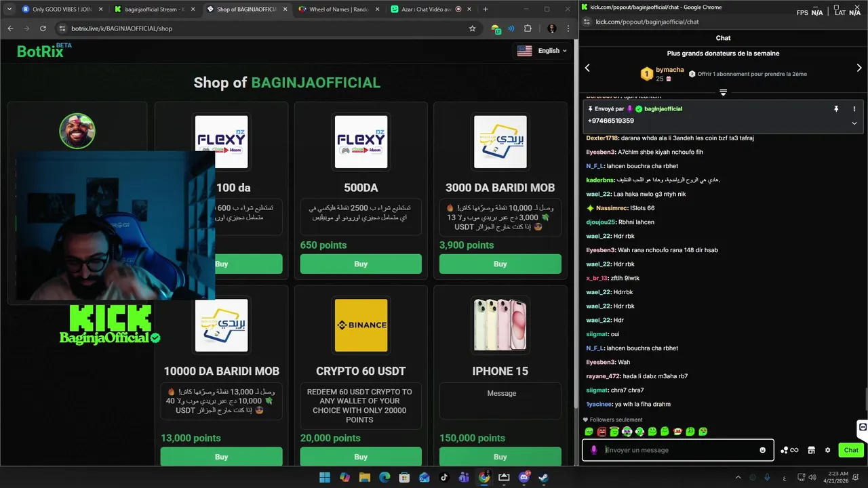Open Windows Start menu
The width and height of the screenshot is (868, 488).
coord(325,477)
